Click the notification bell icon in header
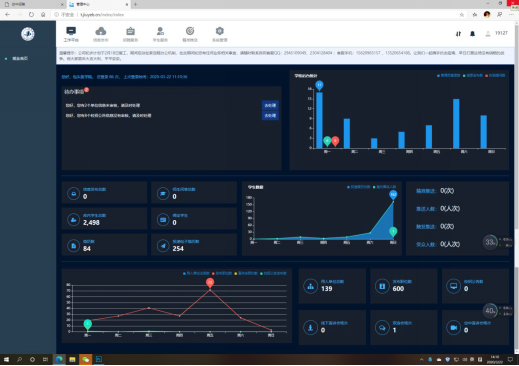519x366 pixels. click(472, 34)
